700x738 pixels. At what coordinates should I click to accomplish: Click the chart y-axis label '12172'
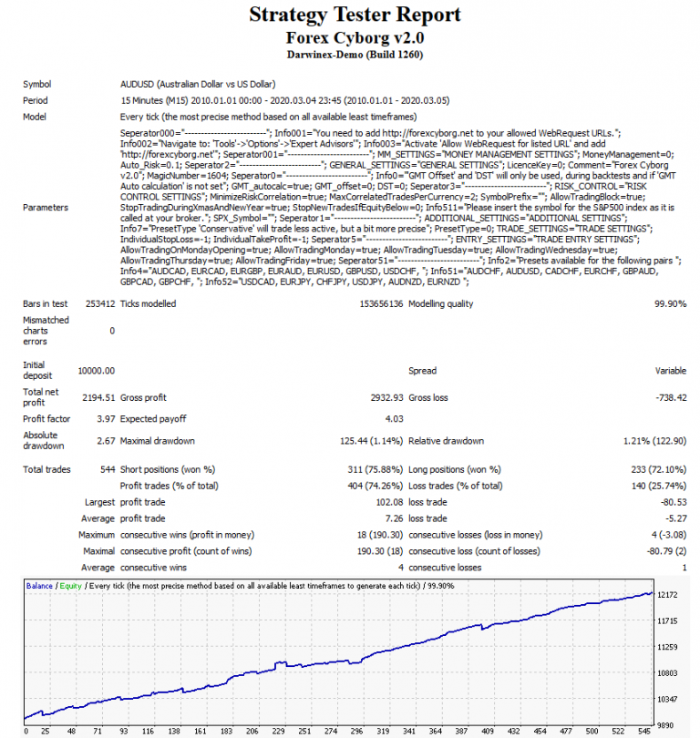(667, 595)
